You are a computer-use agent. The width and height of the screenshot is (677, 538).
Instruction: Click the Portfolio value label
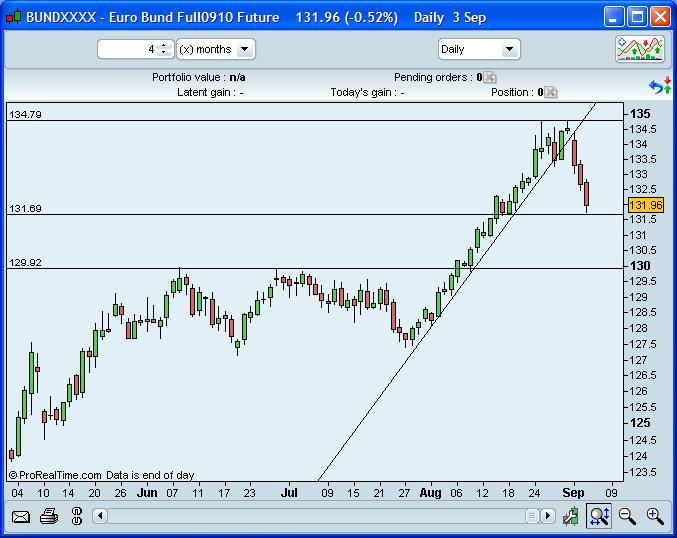click(189, 77)
